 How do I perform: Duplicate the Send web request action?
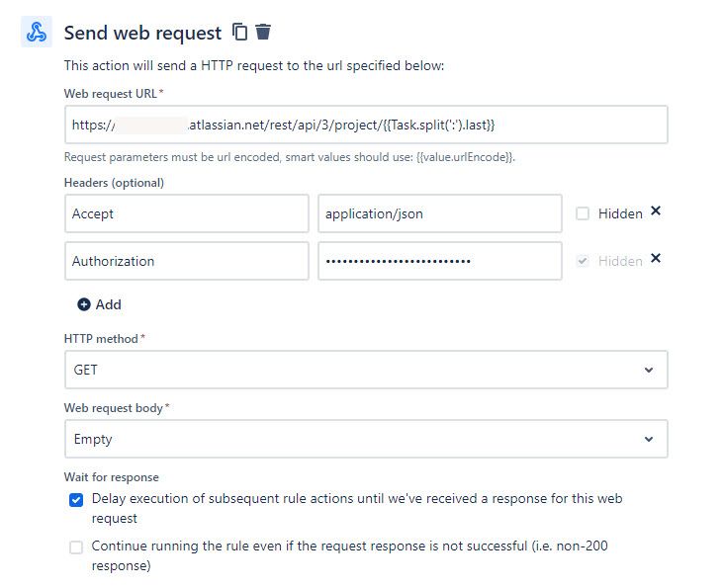(239, 32)
